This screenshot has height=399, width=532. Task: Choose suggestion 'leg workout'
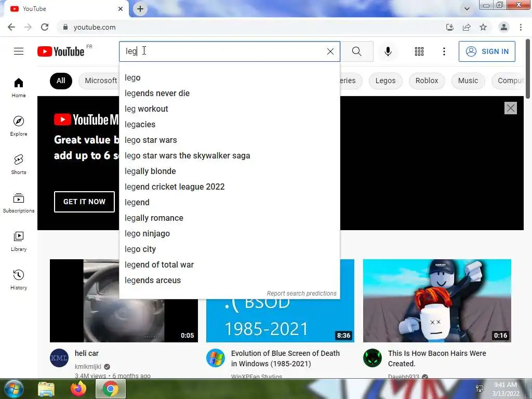[x=229, y=109]
